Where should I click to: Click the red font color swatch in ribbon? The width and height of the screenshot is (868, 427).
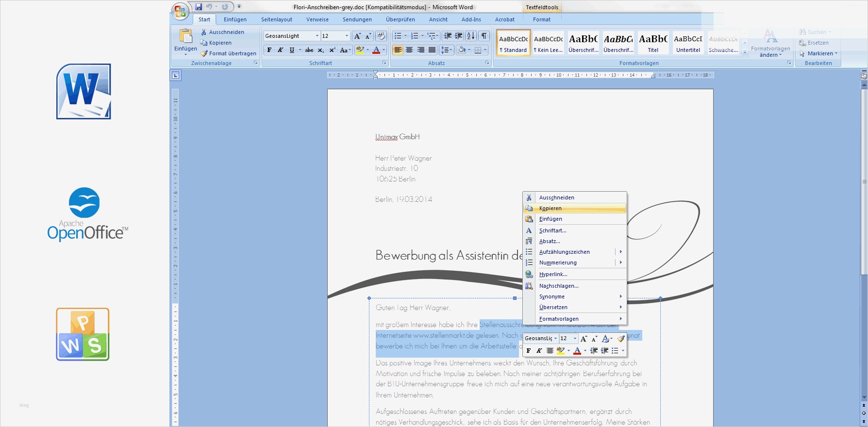point(376,50)
